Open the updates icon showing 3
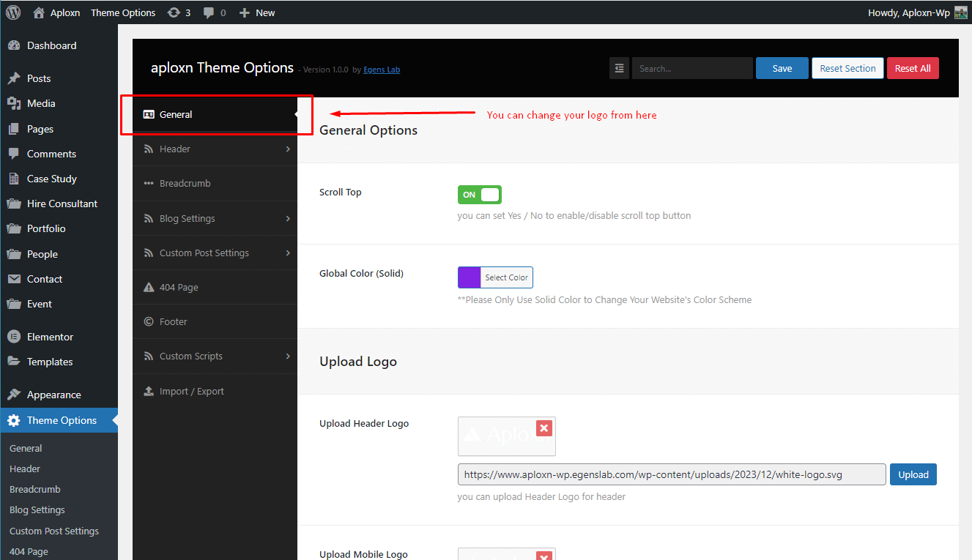972x560 pixels. [179, 12]
